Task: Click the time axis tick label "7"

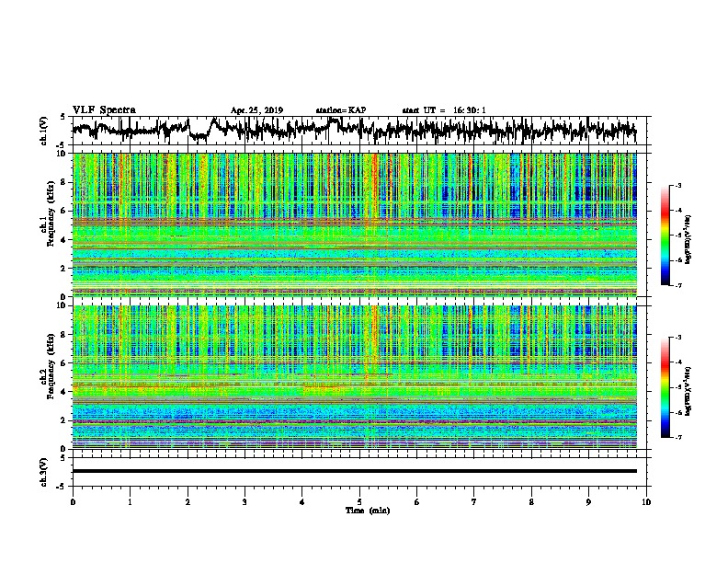Action: tap(474, 501)
